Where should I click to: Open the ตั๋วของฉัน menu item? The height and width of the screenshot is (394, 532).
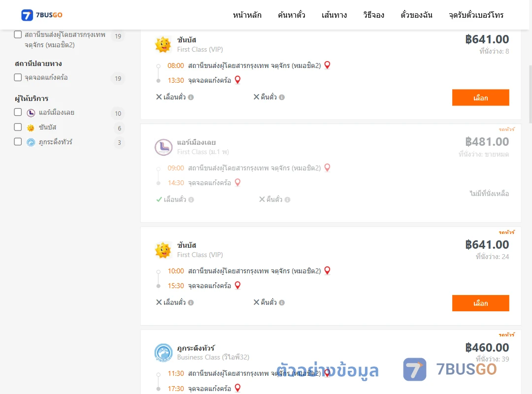(x=416, y=15)
